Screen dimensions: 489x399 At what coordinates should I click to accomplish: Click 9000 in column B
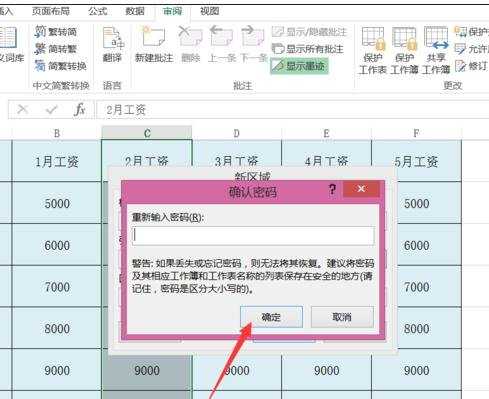[57, 370]
